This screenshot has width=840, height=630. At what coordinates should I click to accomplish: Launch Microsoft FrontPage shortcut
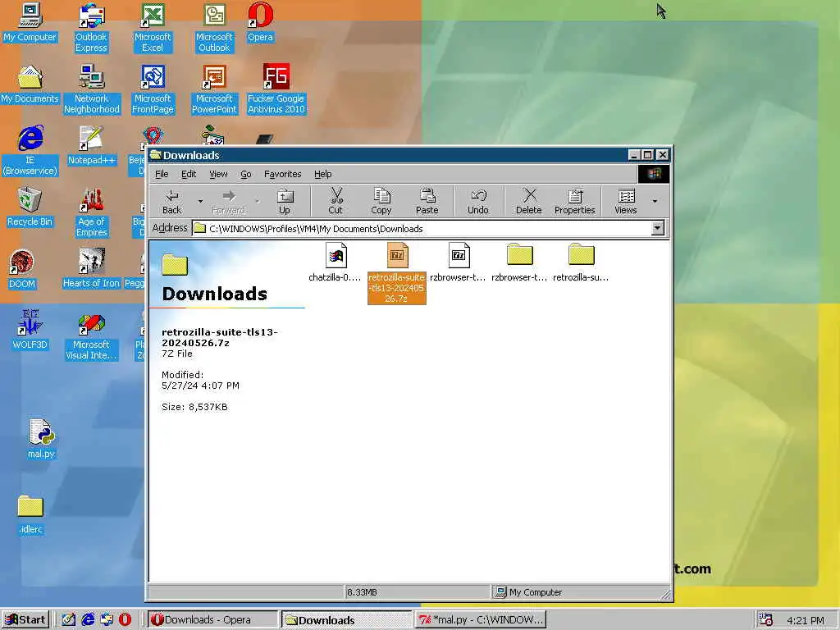[x=153, y=89]
